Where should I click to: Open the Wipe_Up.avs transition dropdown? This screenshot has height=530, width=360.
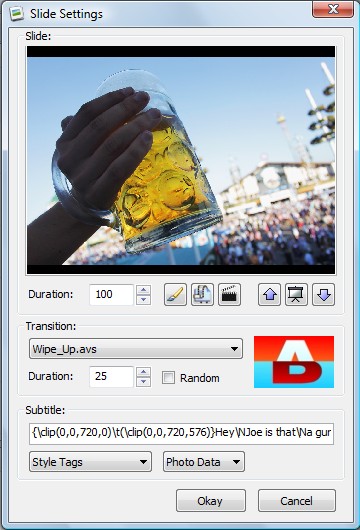click(x=136, y=348)
